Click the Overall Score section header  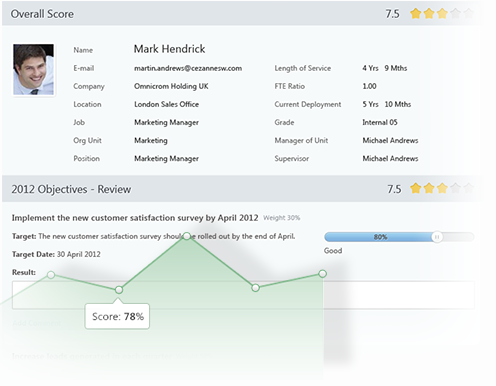[242, 14]
